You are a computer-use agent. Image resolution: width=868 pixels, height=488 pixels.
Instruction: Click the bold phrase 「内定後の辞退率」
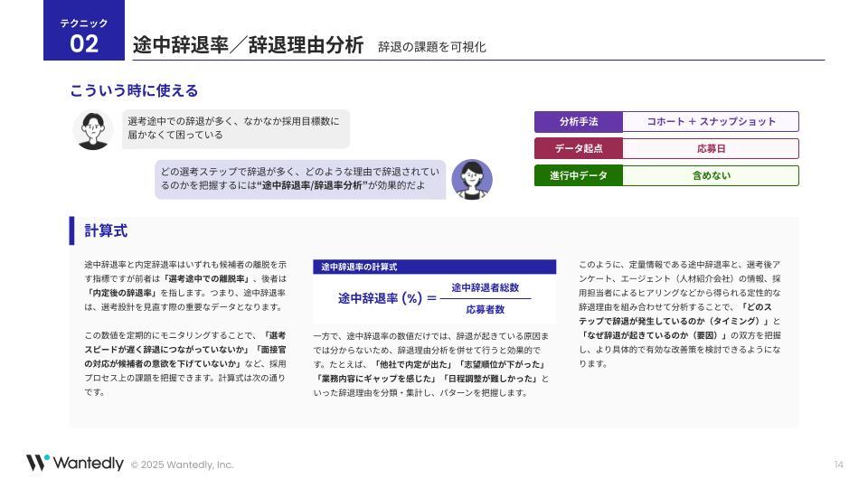(122, 293)
